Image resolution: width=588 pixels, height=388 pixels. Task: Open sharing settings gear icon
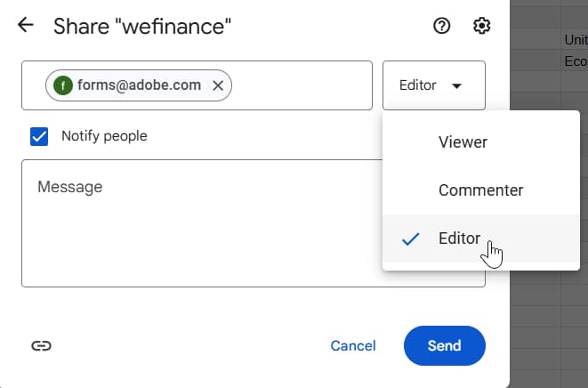(x=481, y=26)
